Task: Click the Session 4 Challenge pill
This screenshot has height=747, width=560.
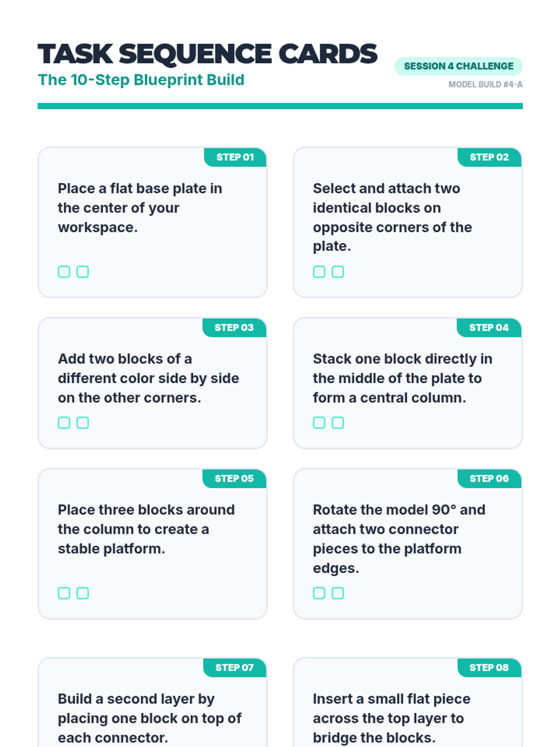Action: [x=458, y=66]
